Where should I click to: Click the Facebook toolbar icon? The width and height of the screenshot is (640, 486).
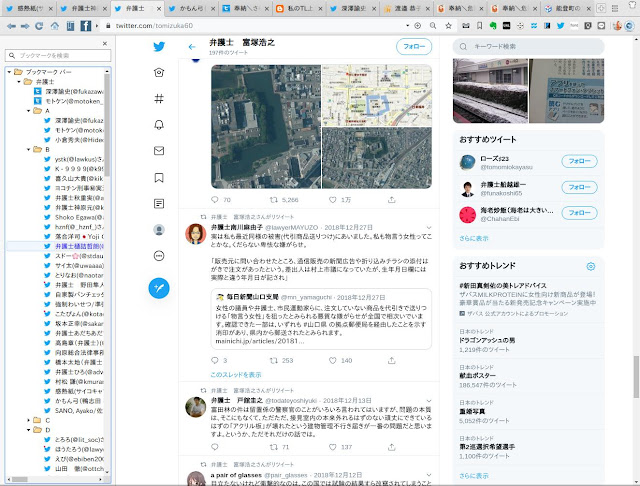coord(85,26)
